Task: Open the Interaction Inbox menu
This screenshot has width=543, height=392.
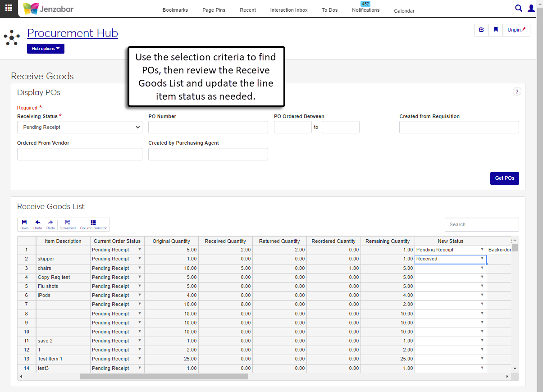Action: (x=289, y=10)
